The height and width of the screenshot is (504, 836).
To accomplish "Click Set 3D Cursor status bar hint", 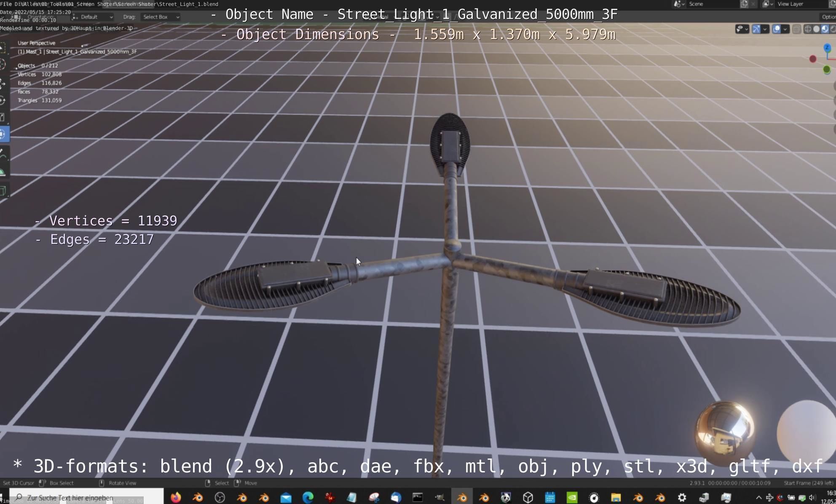I will coord(18,483).
